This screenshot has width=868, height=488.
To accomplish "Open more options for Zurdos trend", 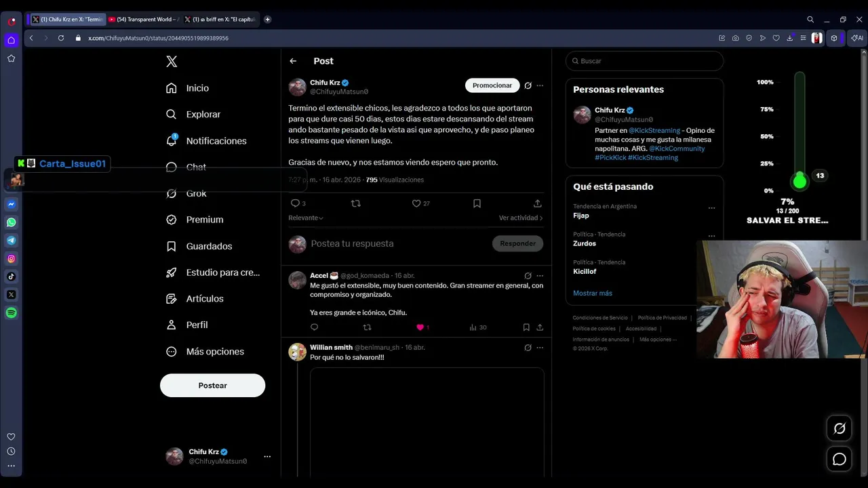I will 711,236.
